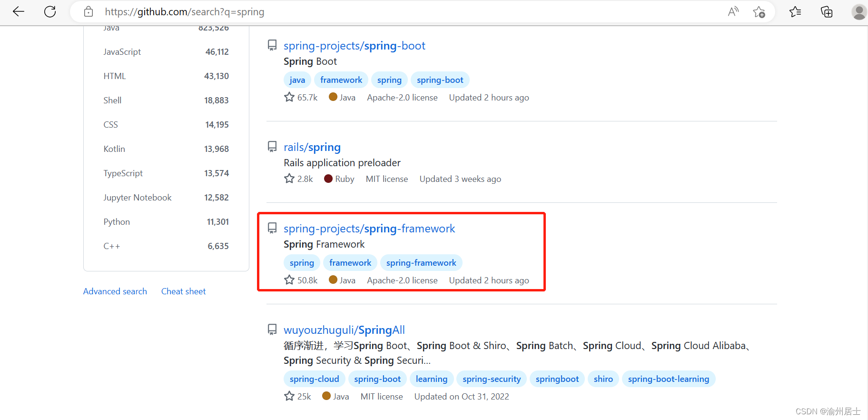Image resolution: width=868 pixels, height=420 pixels.
Task: Click the spring-boot tag under Spring Boot
Action: pos(440,80)
